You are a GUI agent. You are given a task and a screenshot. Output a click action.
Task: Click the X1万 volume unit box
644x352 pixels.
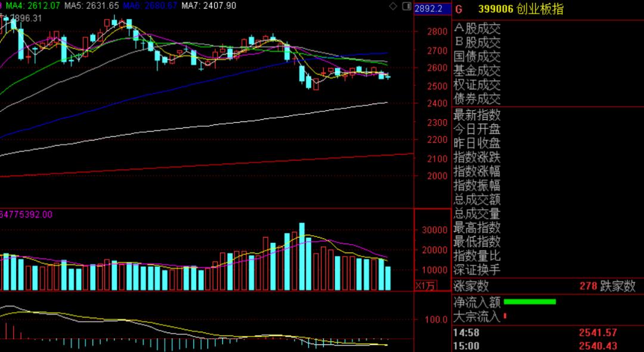[426, 285]
